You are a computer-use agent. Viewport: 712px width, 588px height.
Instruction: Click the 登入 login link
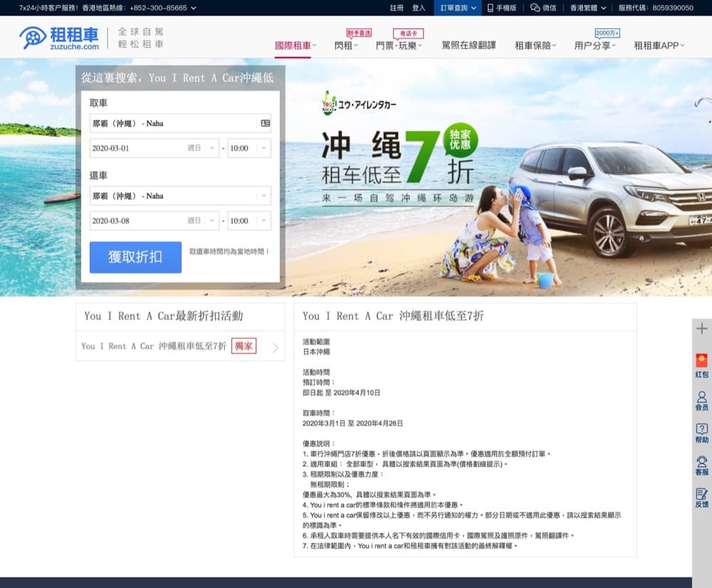pos(419,8)
